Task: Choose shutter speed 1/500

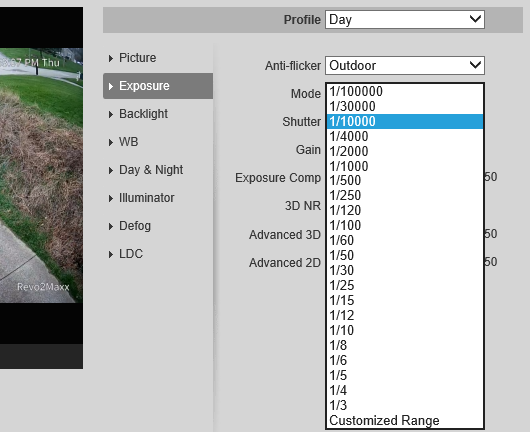Action: tap(405, 181)
